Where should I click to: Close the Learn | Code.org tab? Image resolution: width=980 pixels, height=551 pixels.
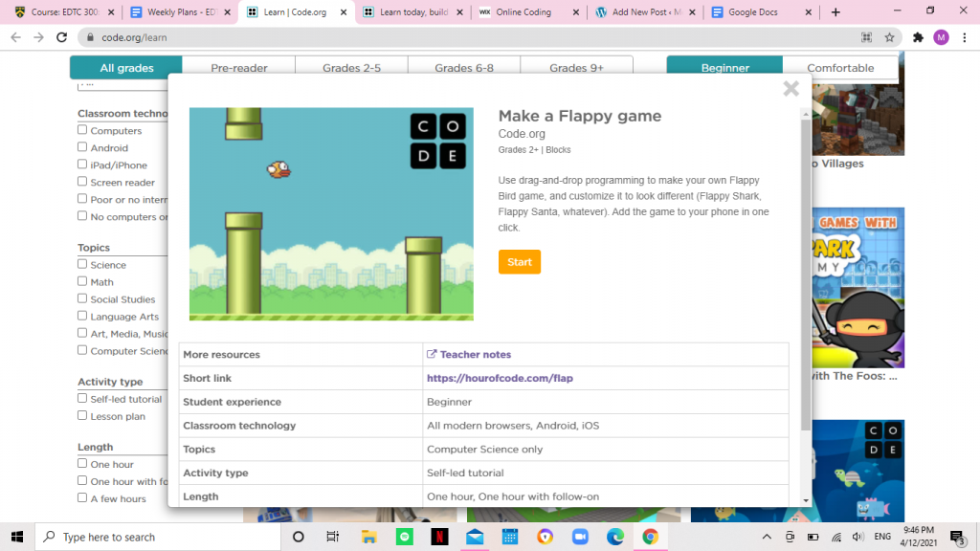[x=344, y=11]
